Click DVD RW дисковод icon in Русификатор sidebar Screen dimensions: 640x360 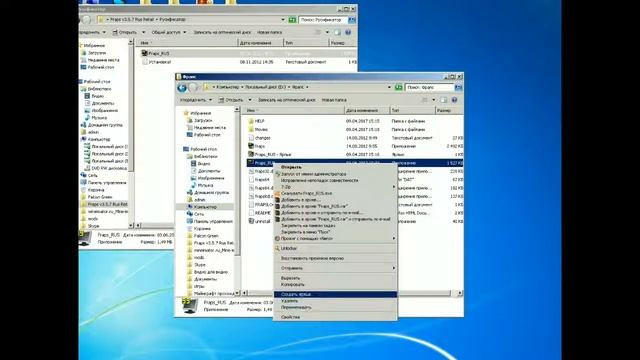[87, 168]
